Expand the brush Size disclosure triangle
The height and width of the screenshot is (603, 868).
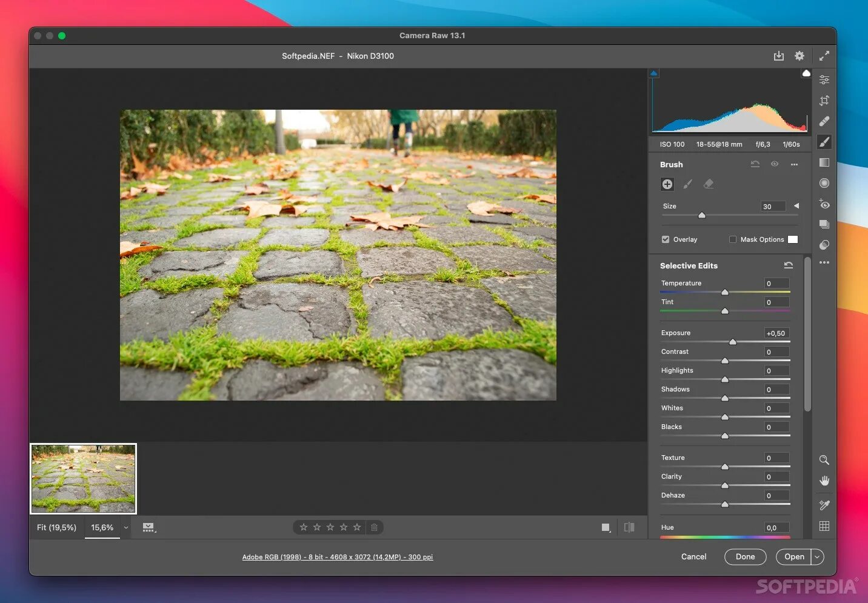pyautogui.click(x=796, y=206)
